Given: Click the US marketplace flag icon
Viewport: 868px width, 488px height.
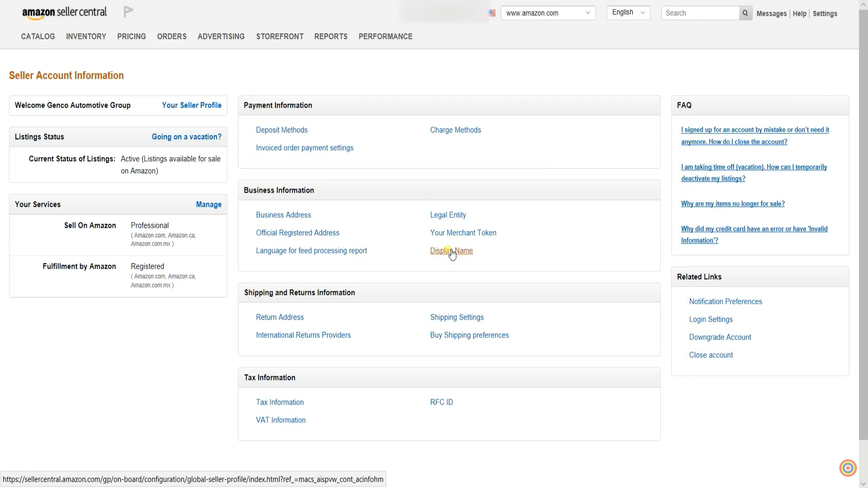Looking at the screenshot, I should coord(492,13).
